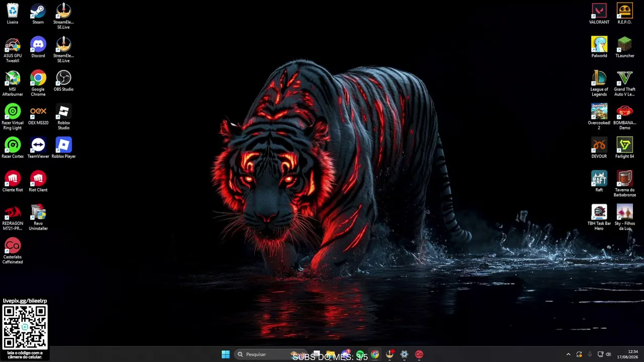Open File Explorer from the taskbar
This screenshot has height=362, width=644.
click(331, 354)
